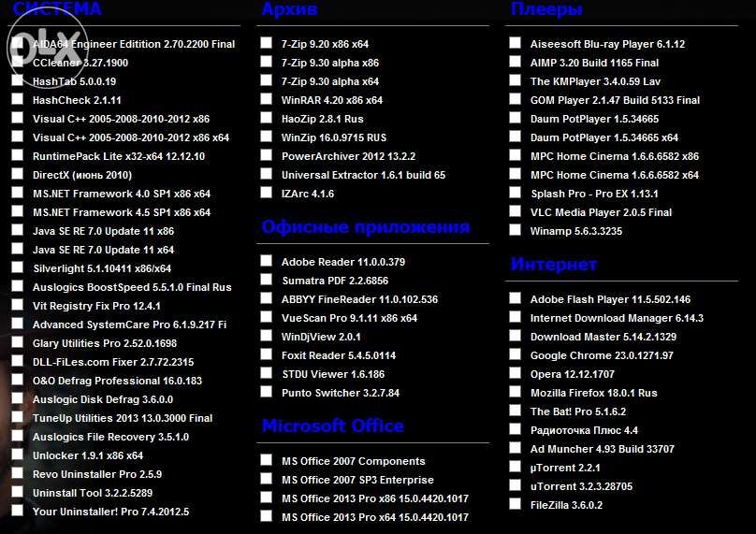Enable Silverlight 5.1.10411 checkbox

[x=18, y=267]
